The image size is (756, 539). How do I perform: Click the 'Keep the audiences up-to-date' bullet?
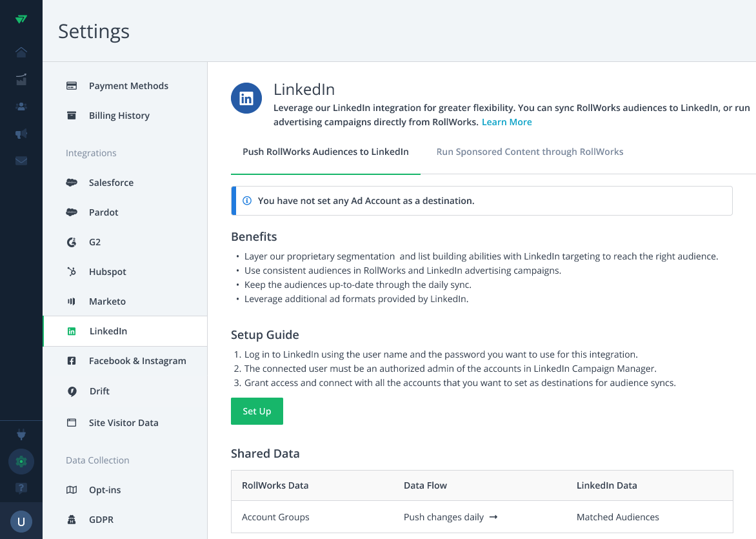pyautogui.click(x=358, y=285)
